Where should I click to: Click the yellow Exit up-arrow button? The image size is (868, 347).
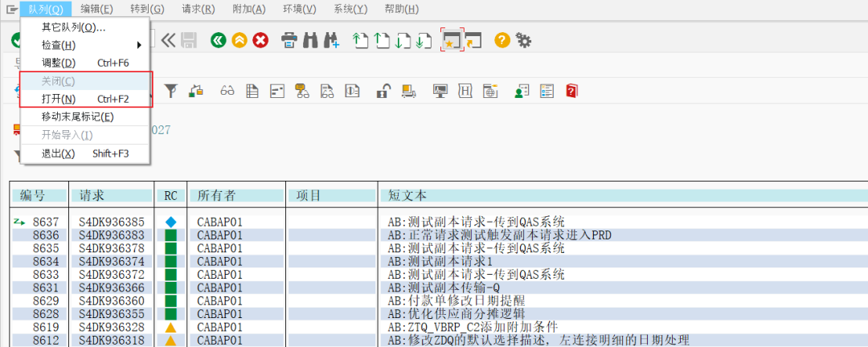[240, 40]
